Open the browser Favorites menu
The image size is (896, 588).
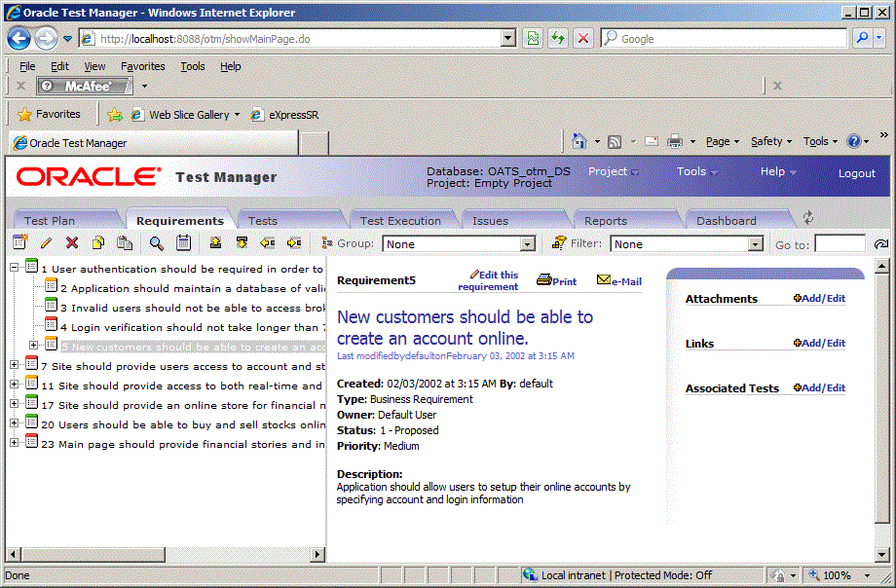[x=143, y=66]
